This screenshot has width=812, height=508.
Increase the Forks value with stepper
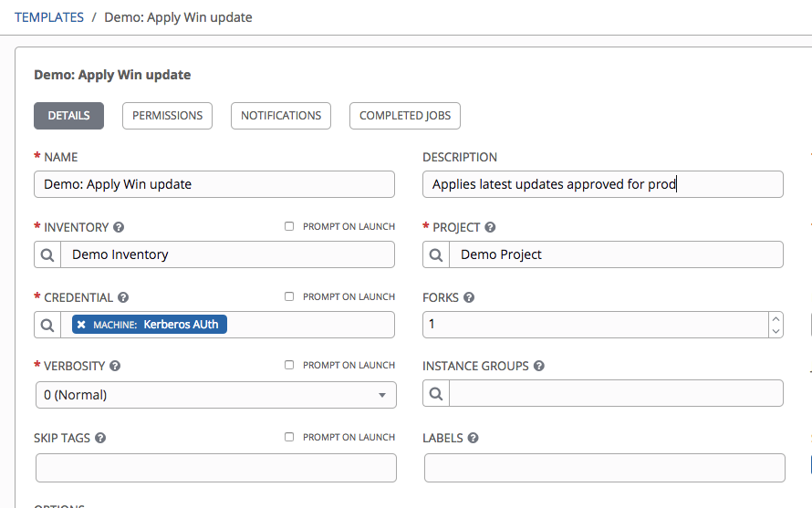click(x=776, y=319)
